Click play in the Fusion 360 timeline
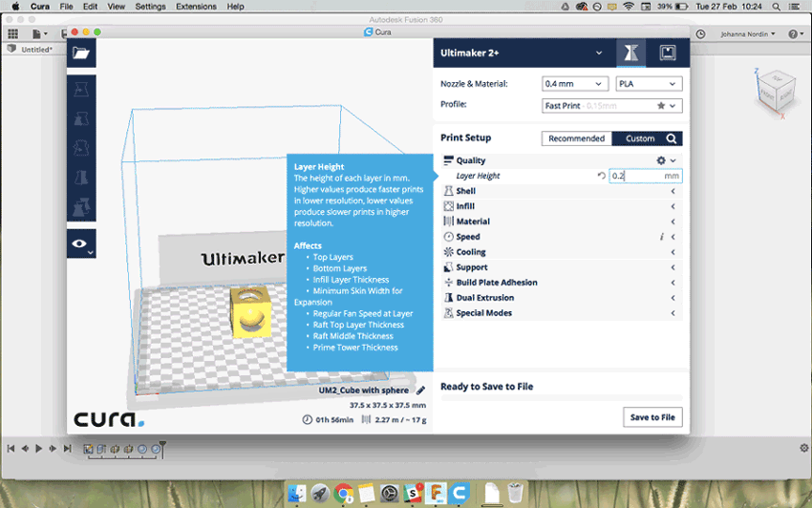 click(39, 449)
